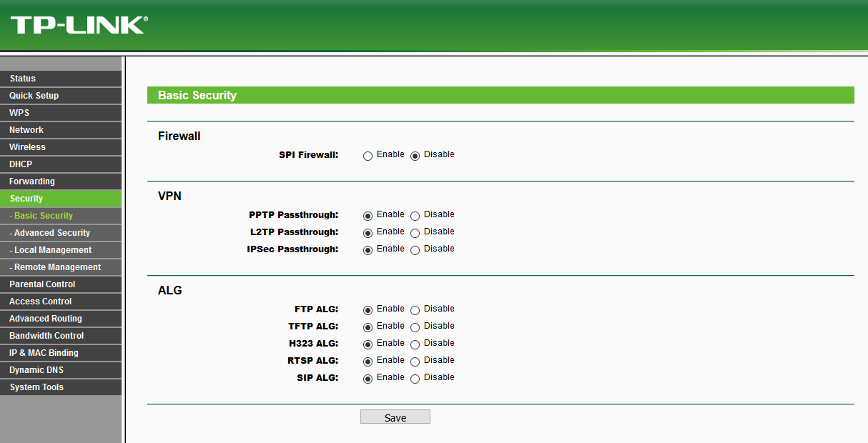Go to WPS settings
The height and width of the screenshot is (443, 868).
(x=61, y=113)
